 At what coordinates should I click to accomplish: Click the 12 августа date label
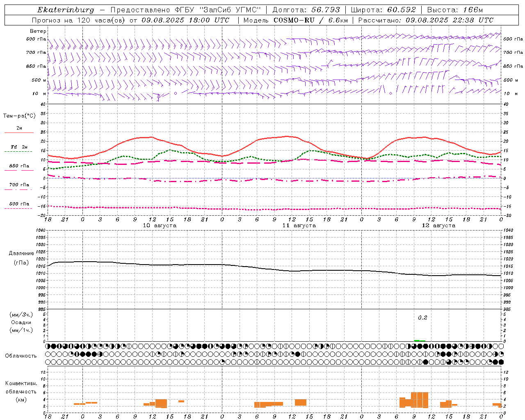[x=438, y=226]
